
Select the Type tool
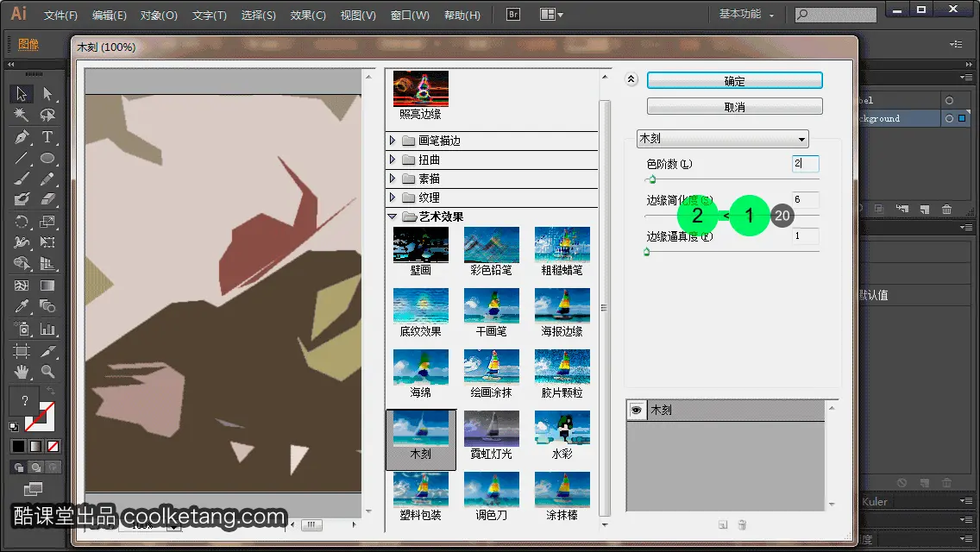[47, 137]
